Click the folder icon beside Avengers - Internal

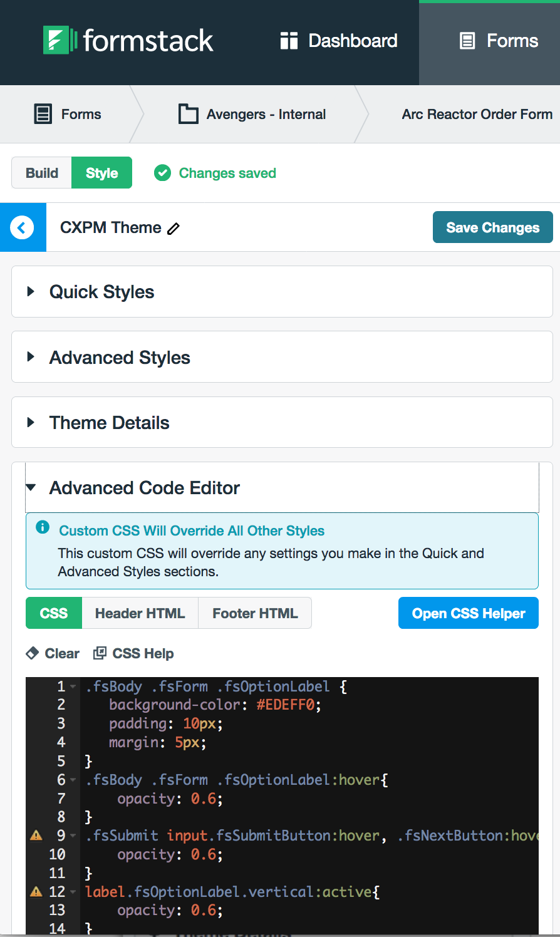tap(188, 114)
